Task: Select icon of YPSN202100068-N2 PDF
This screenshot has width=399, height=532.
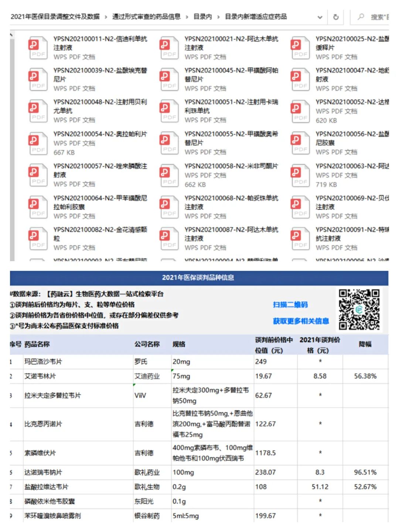Action: (169, 207)
